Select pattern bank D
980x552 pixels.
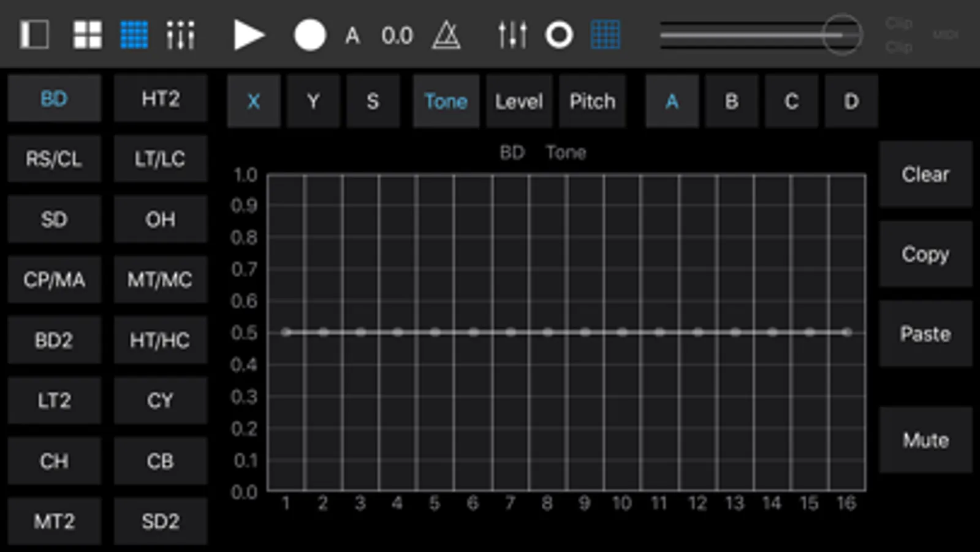click(x=851, y=101)
